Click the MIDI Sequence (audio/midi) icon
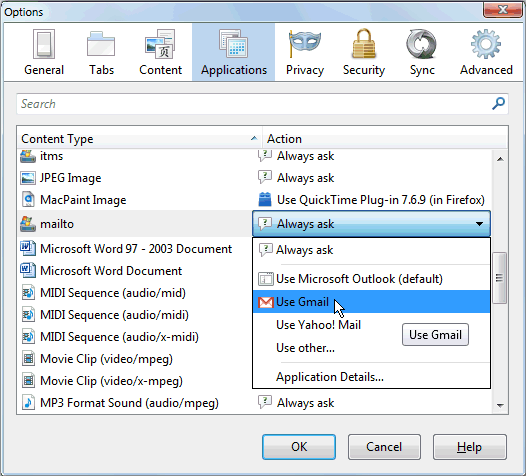 coord(28,315)
